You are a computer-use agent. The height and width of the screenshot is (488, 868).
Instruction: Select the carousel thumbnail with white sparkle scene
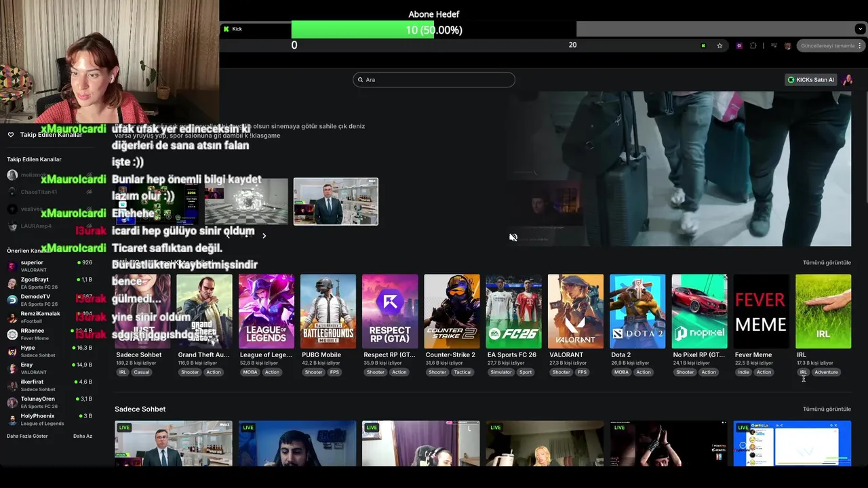tap(246, 201)
